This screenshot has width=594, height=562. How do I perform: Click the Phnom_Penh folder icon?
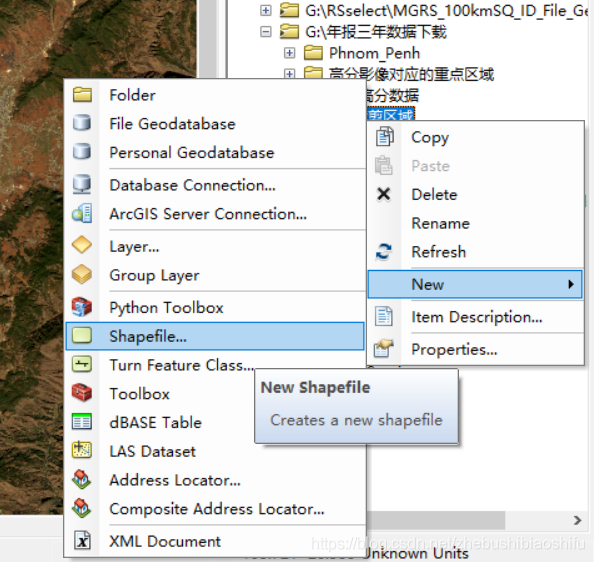pyautogui.click(x=313, y=53)
